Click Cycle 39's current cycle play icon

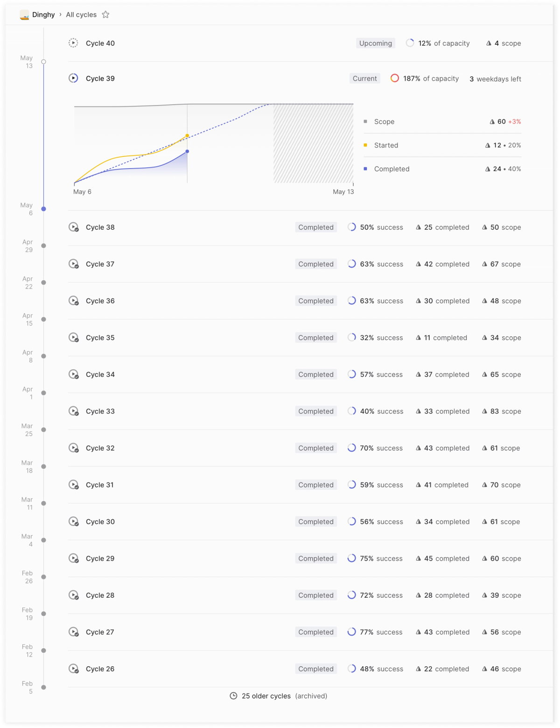click(73, 78)
